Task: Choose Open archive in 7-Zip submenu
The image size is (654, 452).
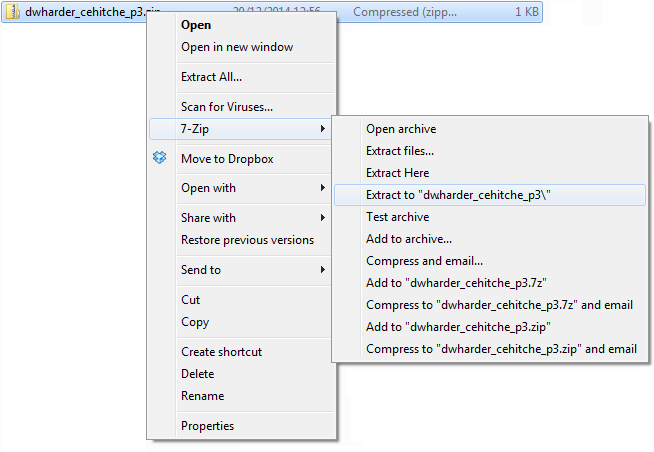Action: pos(401,129)
